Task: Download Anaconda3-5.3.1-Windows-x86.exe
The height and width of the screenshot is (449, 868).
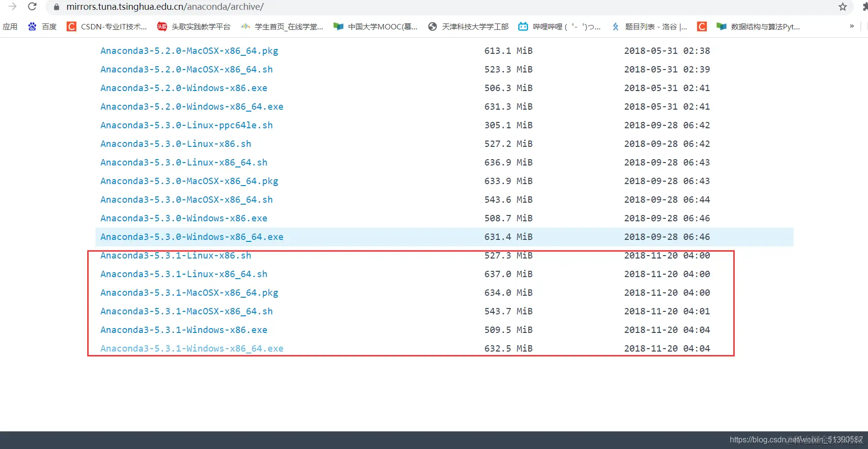Action: click(184, 330)
